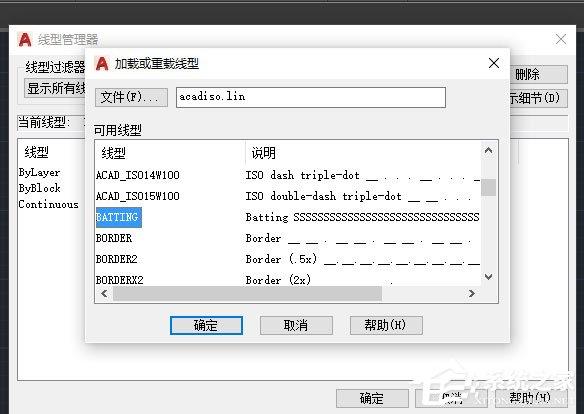The image size is (584, 414).
Task: Click the Border (.5x) description
Action: pyautogui.click(x=362, y=259)
